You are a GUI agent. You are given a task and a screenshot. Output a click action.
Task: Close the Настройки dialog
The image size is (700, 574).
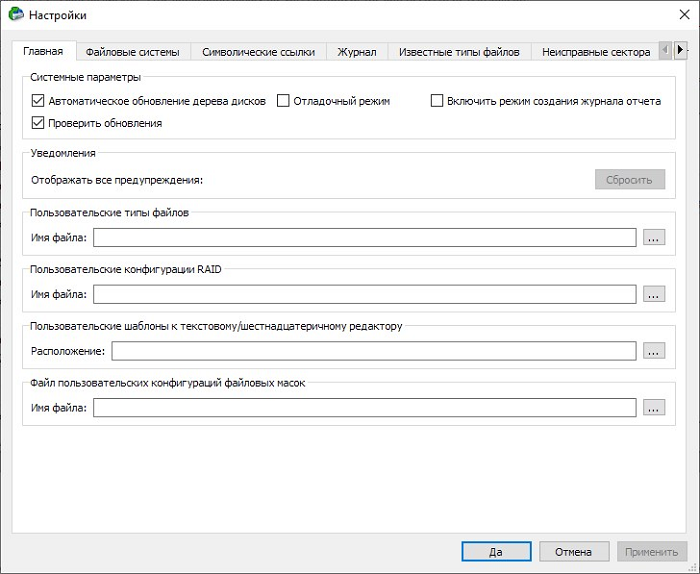pyautogui.click(x=684, y=15)
